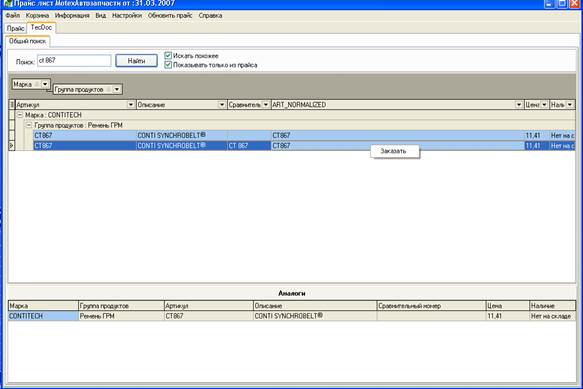The image size is (583, 389).
Task: Select the Общий поиск tab
Action: pyautogui.click(x=28, y=41)
